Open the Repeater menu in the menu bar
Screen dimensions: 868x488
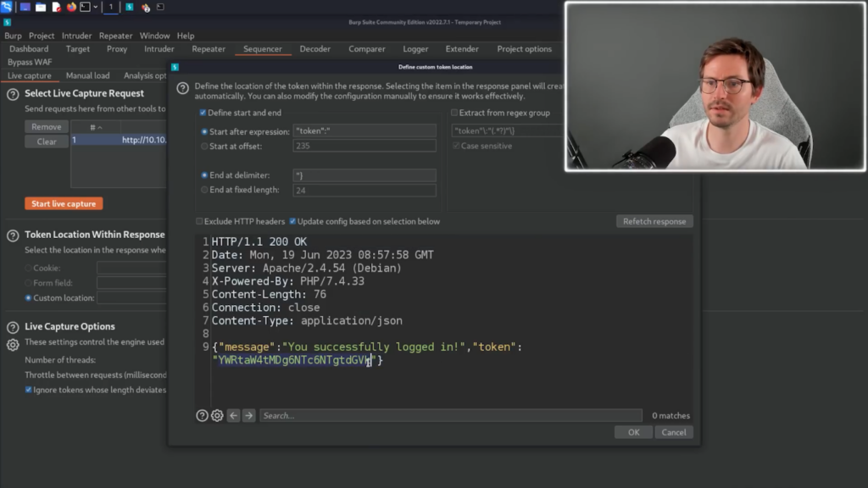pyautogui.click(x=115, y=36)
